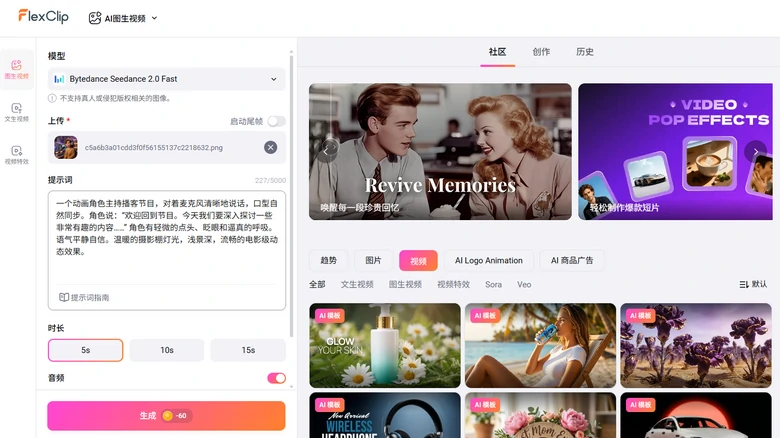Click the previous banner arrow
780x438 pixels.
pyautogui.click(x=326, y=151)
